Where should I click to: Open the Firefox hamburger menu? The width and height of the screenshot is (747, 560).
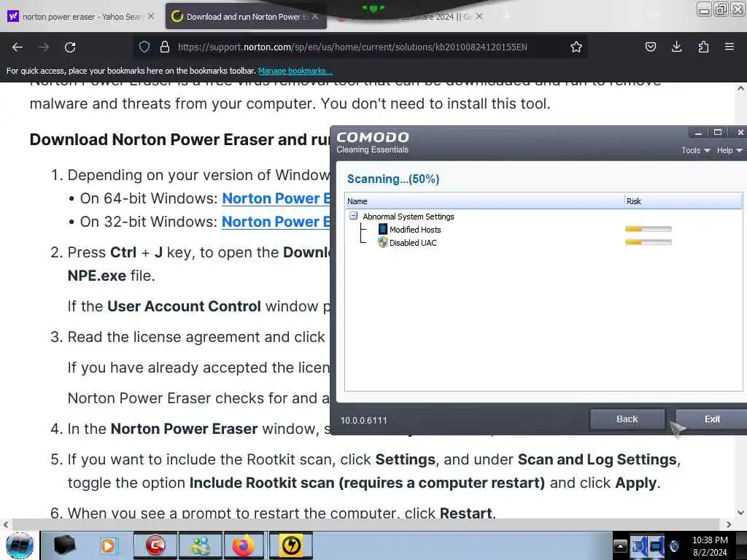(x=729, y=47)
